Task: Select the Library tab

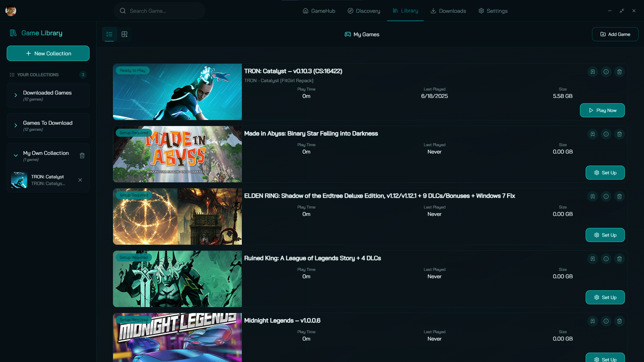Action: tap(405, 11)
